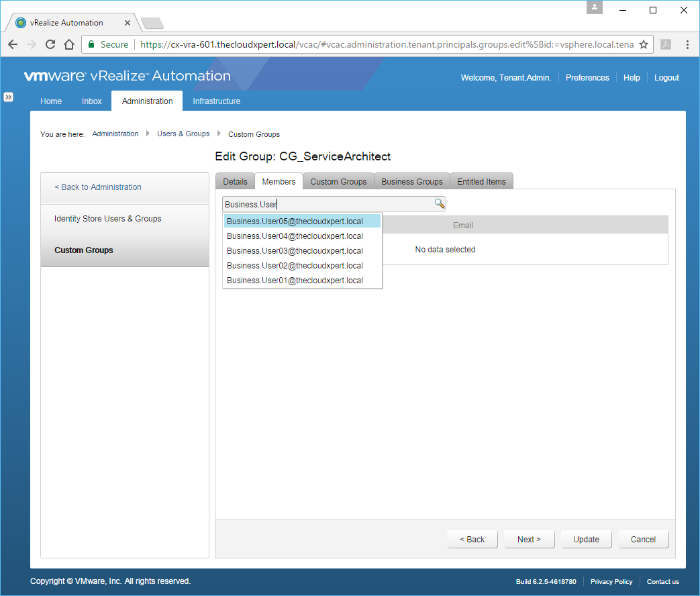Screen dimensions: 700x596
Task: Click the Cancel button
Action: pos(642,540)
